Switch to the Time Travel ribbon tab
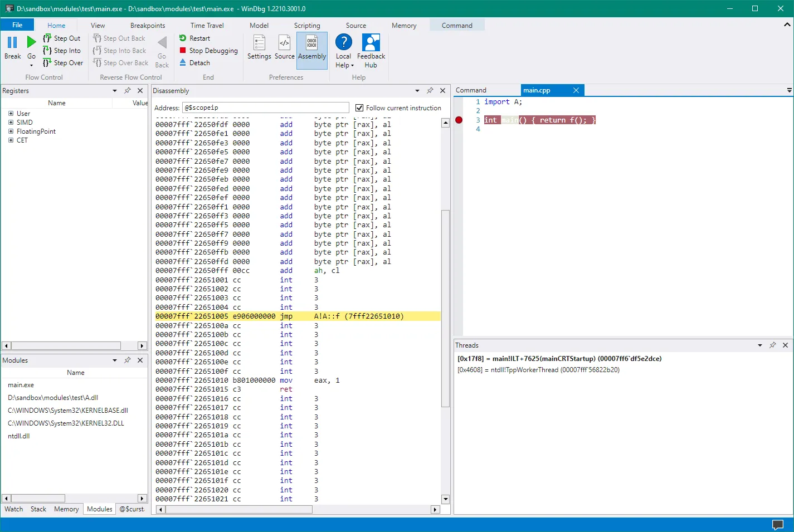The image size is (794, 532). 207,26
